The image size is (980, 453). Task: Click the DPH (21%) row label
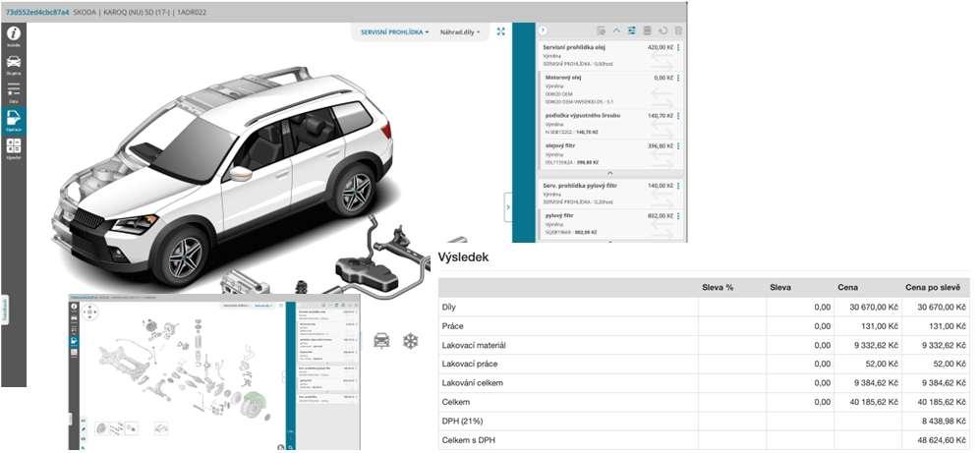(464, 422)
